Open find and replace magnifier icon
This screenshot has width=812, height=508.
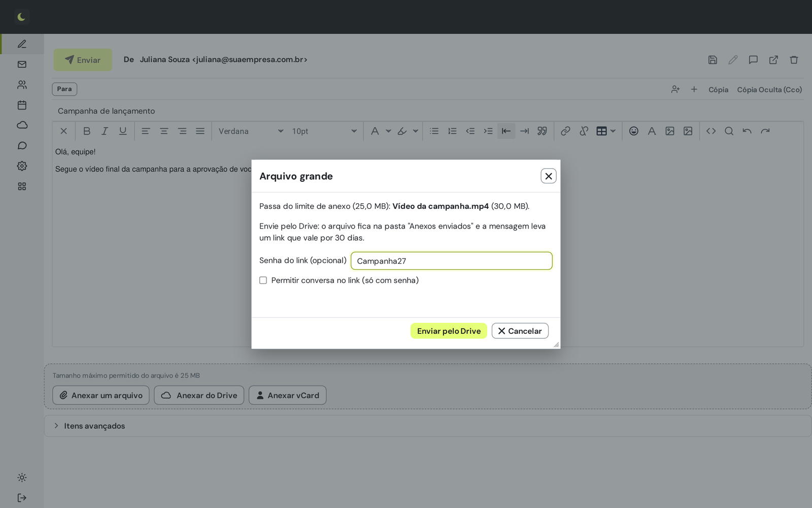pyautogui.click(x=729, y=131)
